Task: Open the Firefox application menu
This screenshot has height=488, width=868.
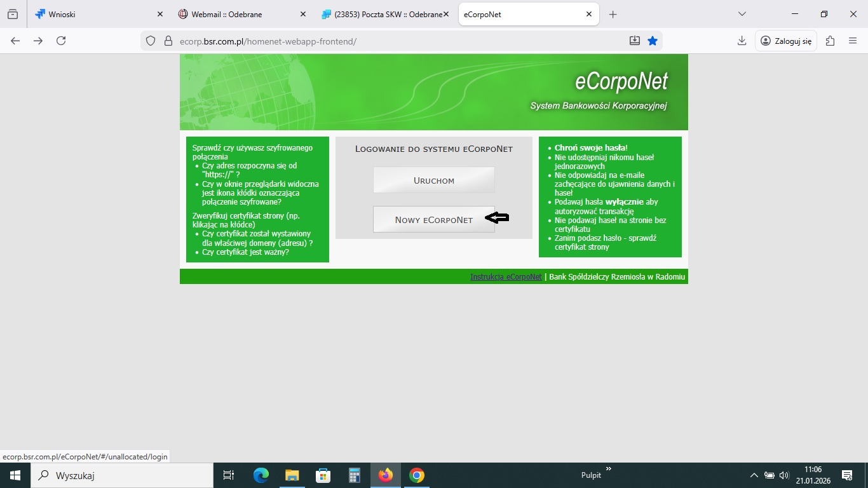Action: 853,41
